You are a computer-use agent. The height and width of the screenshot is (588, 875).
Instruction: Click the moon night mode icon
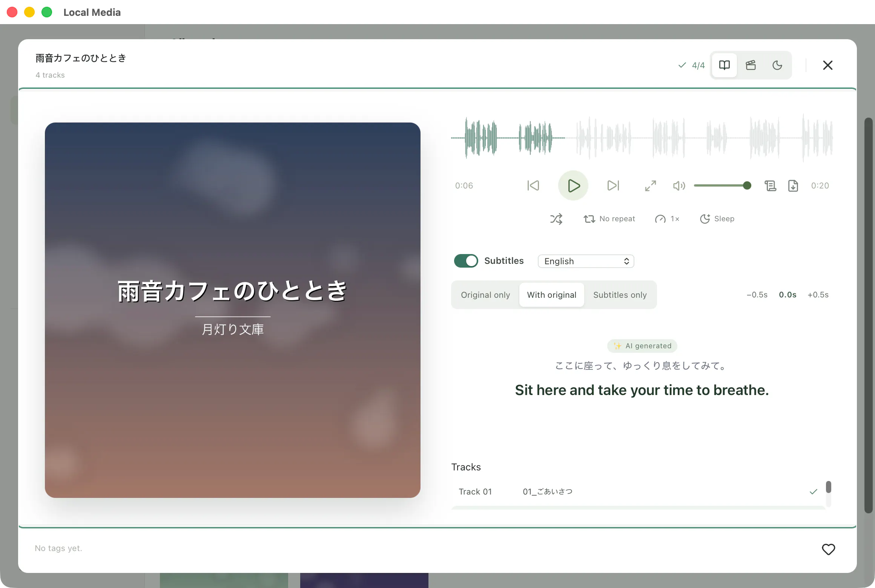point(777,65)
